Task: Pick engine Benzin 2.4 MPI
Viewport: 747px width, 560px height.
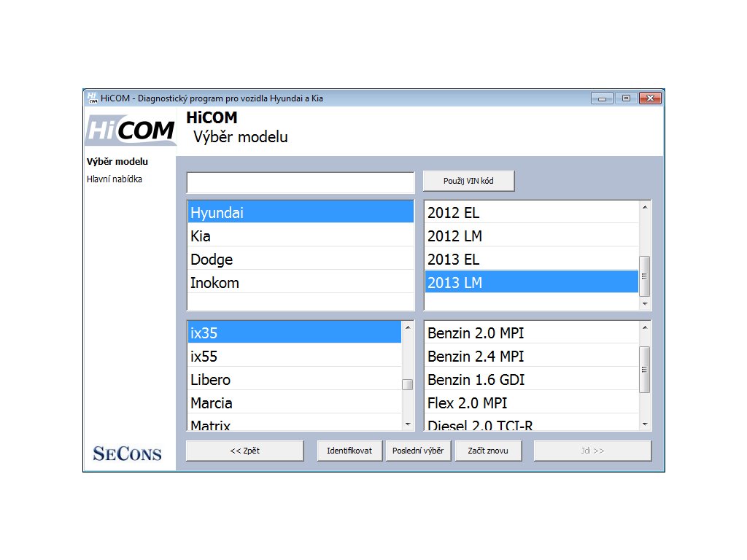Action: [x=532, y=356]
